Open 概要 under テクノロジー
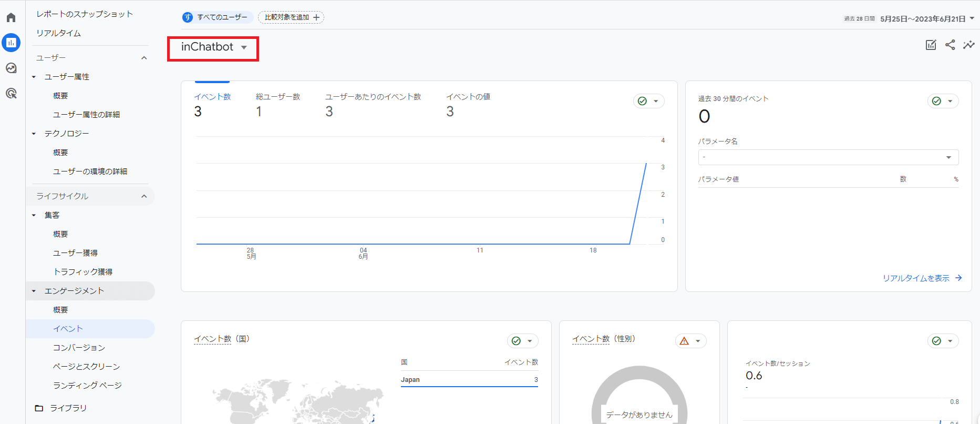This screenshot has height=424, width=980. pyautogui.click(x=60, y=153)
